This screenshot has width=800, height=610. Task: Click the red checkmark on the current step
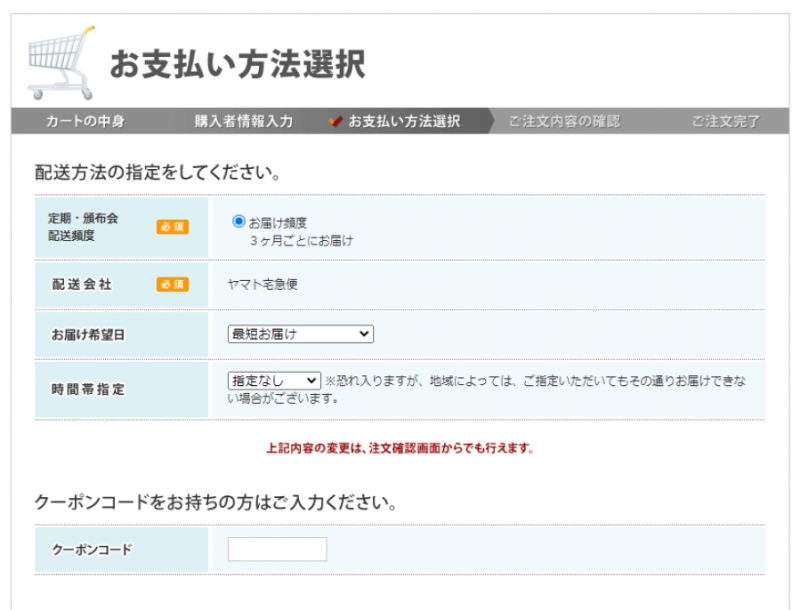336,121
